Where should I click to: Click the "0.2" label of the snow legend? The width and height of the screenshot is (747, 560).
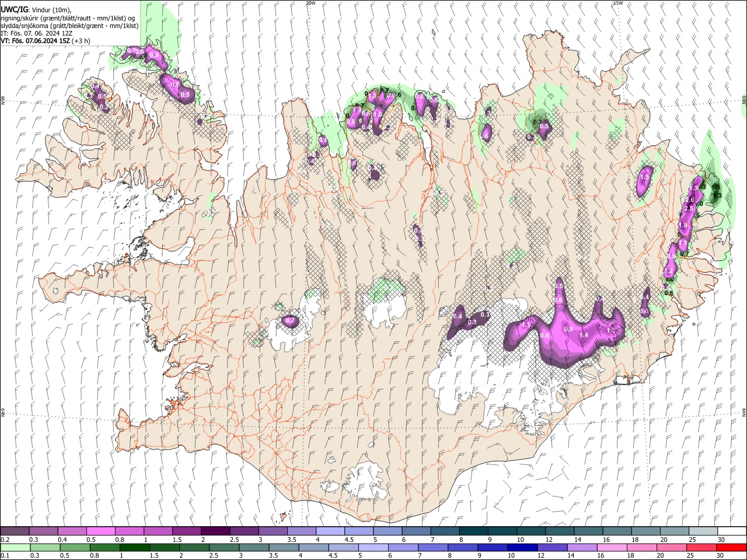[5, 540]
